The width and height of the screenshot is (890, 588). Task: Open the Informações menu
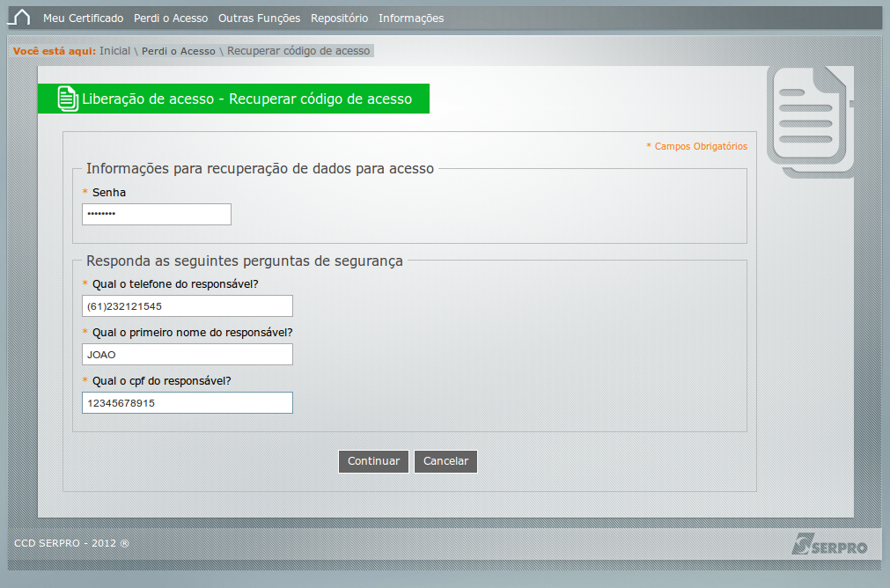tap(411, 18)
